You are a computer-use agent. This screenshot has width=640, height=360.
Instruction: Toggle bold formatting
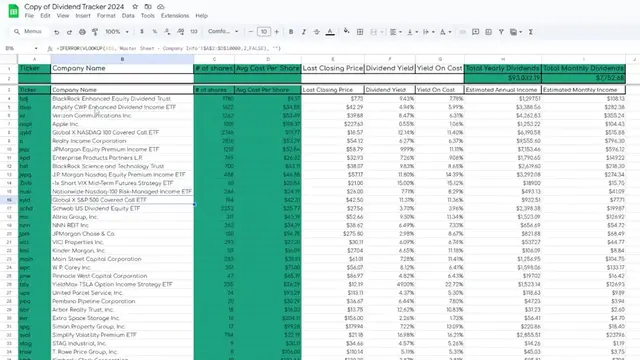[291, 32]
